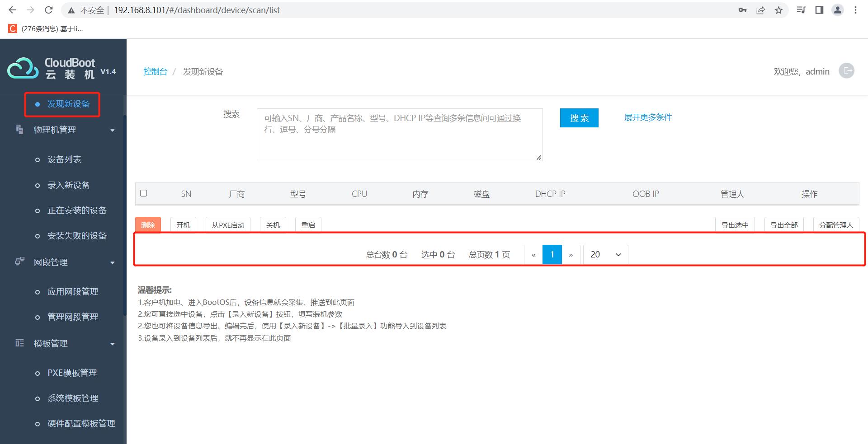Click the 物理机管理 server icon
868x444 pixels.
click(19, 130)
